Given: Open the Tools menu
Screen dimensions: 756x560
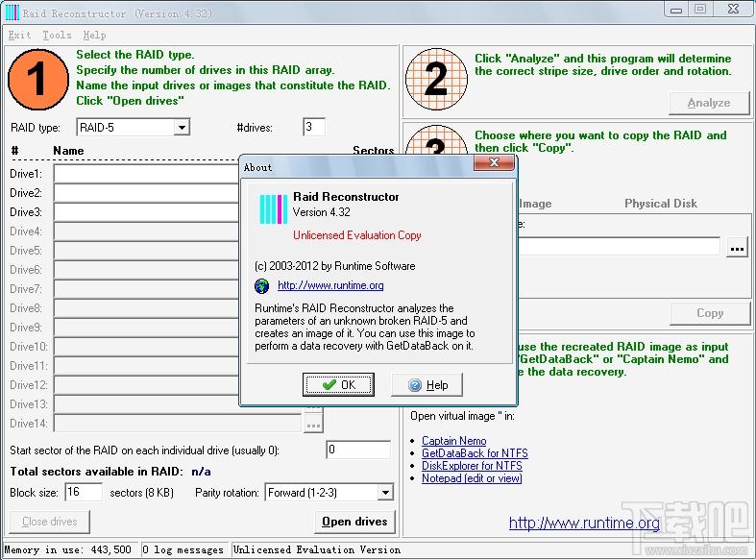Looking at the screenshot, I should 57,35.
